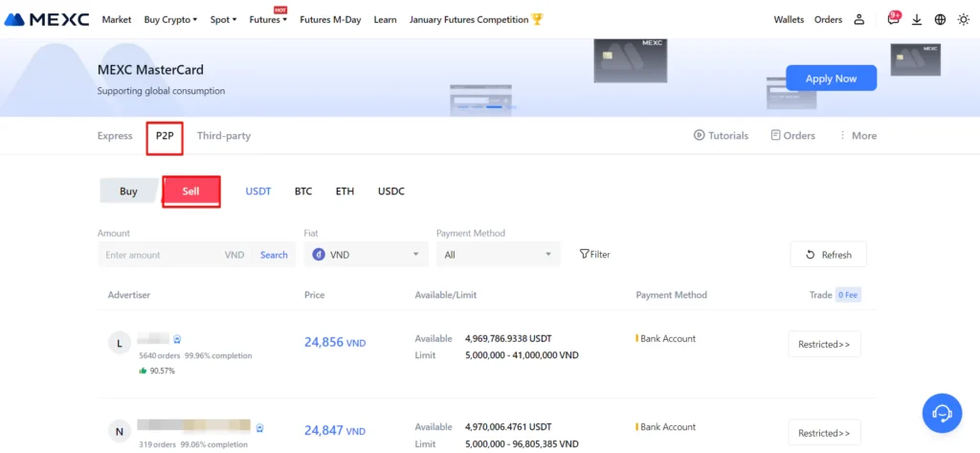Open the language globe icon
Viewport: 980px width, 453px height.
click(940, 19)
